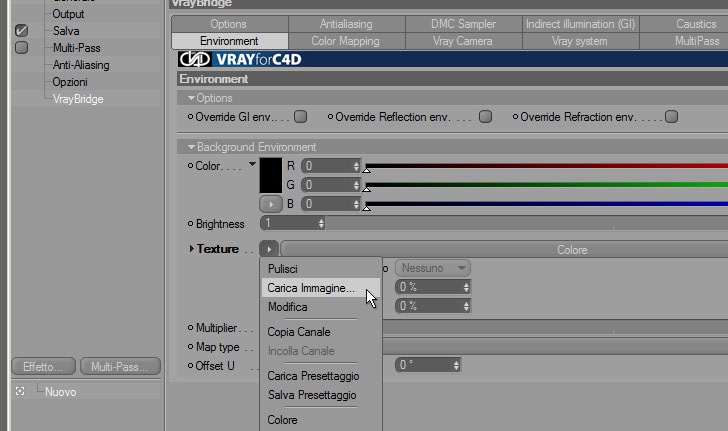Click the Multi-Pass button at bottom
Screen dimensions: 728x431
120,367
